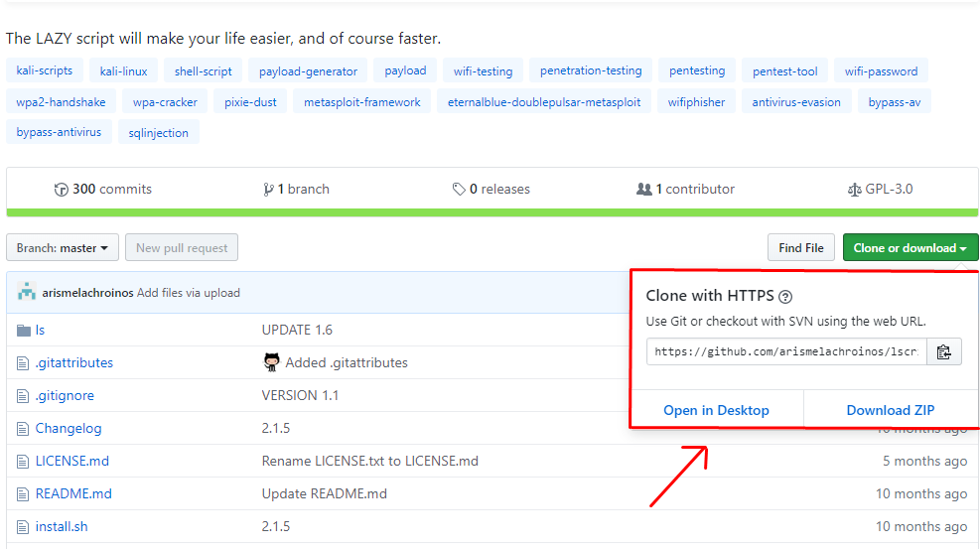Open the kali-scripts topic tag
Screen dimensions: 980x549
pyautogui.click(x=45, y=70)
